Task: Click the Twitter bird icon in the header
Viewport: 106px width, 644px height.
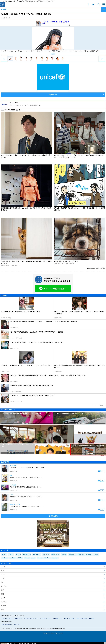Action: click(93, 4)
